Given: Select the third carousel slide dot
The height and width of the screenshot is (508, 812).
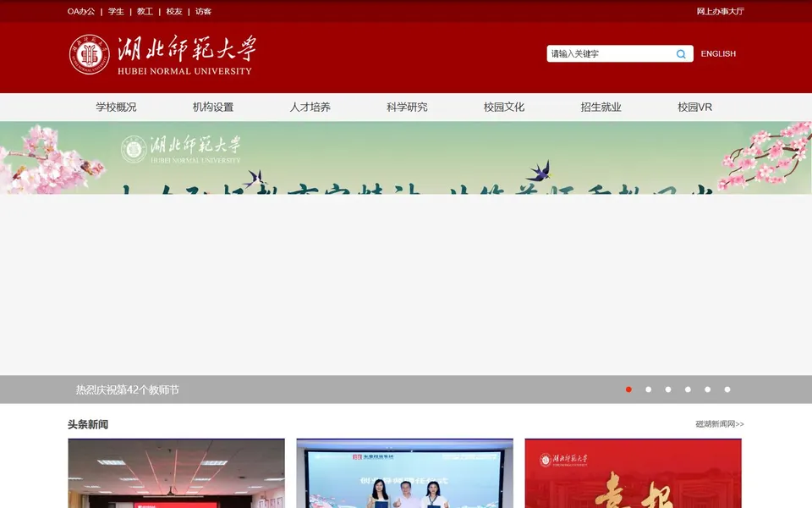Looking at the screenshot, I should click(x=668, y=389).
